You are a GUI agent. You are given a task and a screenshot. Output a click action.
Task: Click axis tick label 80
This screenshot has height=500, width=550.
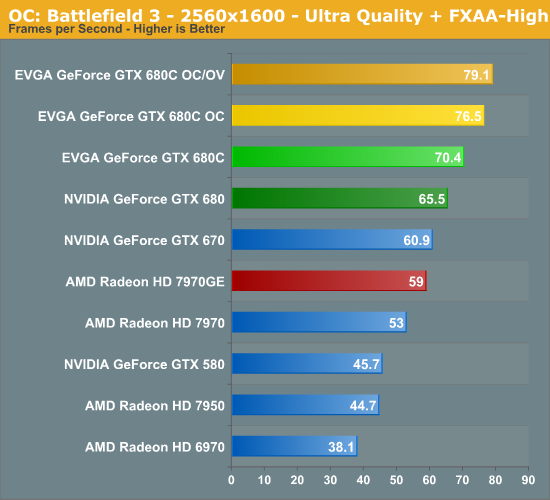[x=495, y=480]
